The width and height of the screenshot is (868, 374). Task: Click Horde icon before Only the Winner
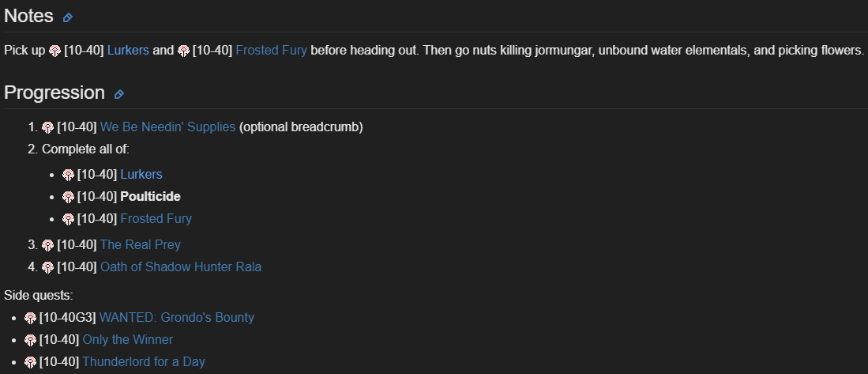(31, 340)
